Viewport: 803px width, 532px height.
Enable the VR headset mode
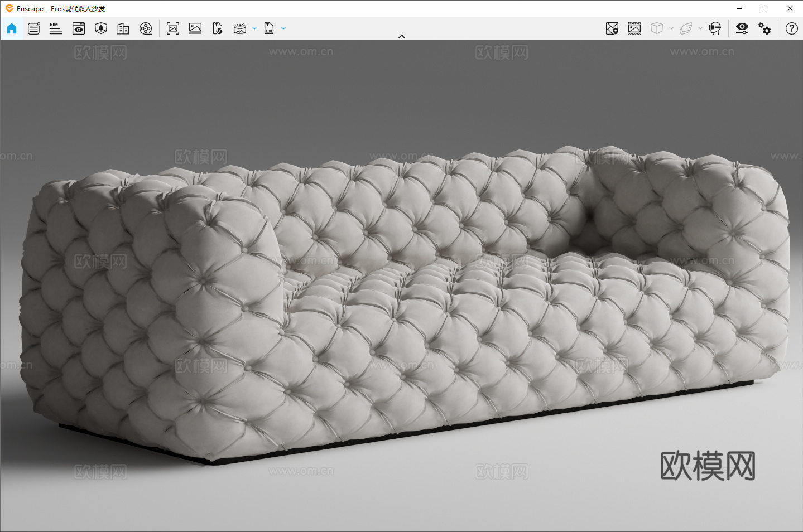tap(715, 28)
